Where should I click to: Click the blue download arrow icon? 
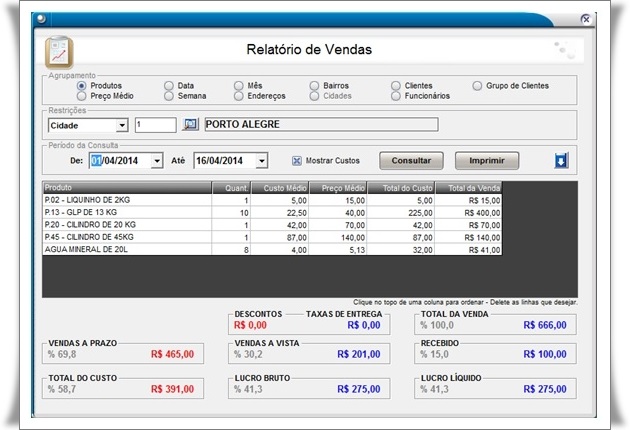point(561,161)
